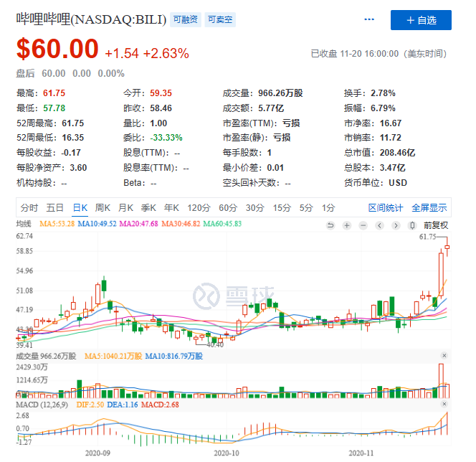476x462 pixels.
Task: Click the volume MA5:1040.21万股 label
Action: 113,356
